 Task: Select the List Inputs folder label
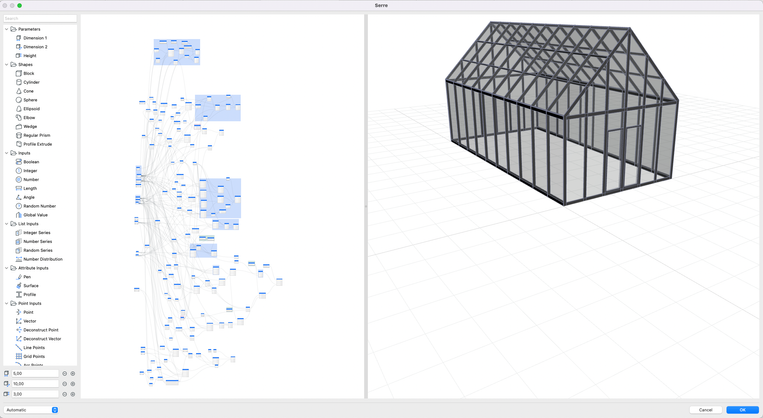28,224
